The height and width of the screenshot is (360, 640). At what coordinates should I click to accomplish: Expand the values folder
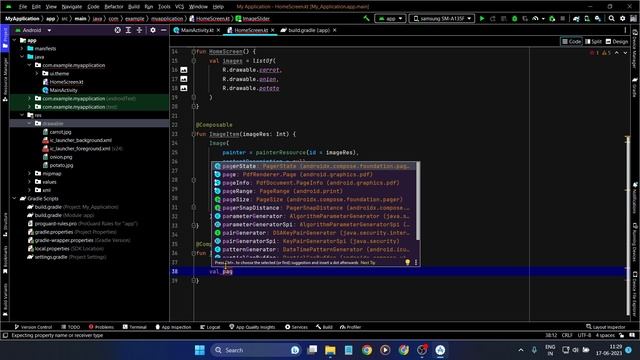click(30, 182)
